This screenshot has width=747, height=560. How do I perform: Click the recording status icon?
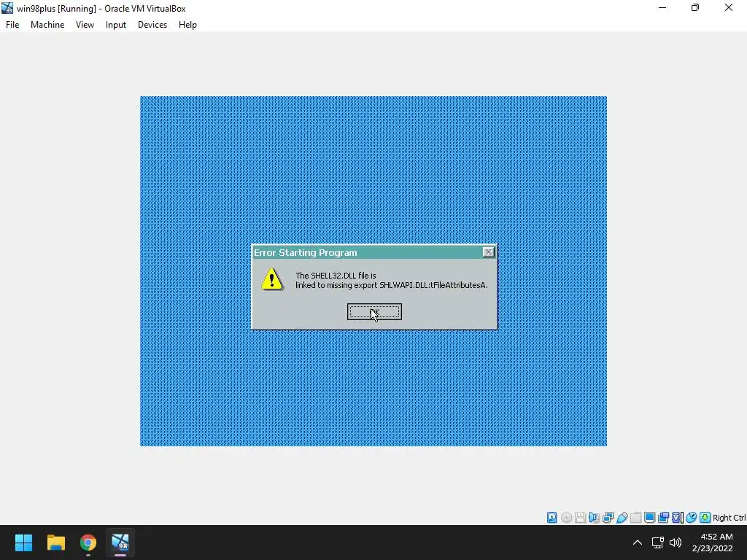click(663, 518)
